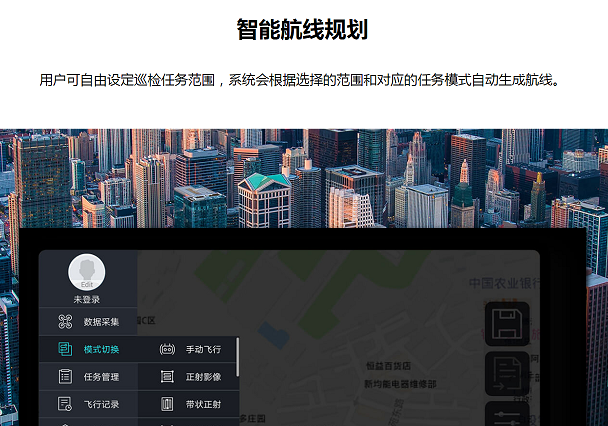Click the 带状正射 strip icon
The height and width of the screenshot is (426, 608).
pos(167,404)
